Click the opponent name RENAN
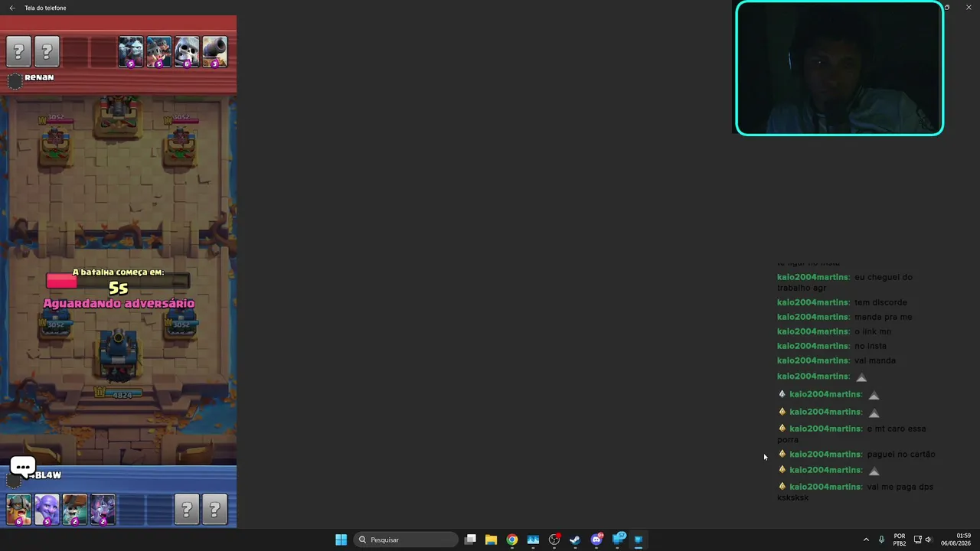Screen dimensions: 980x551 [x=39, y=77]
